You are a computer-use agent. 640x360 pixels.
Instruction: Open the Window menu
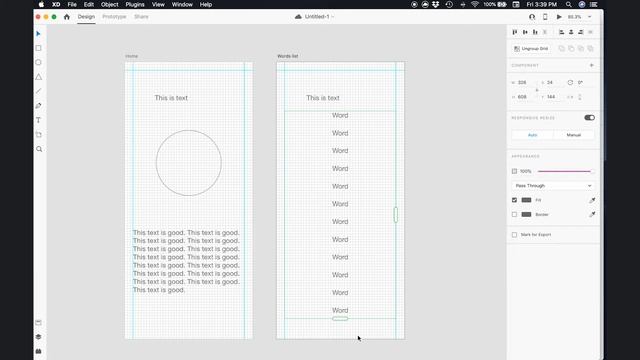point(182,4)
